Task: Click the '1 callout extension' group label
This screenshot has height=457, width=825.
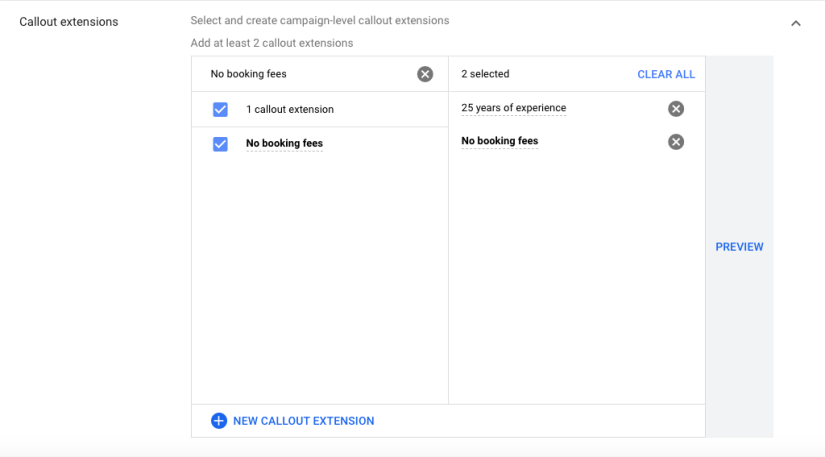Action: click(x=289, y=110)
